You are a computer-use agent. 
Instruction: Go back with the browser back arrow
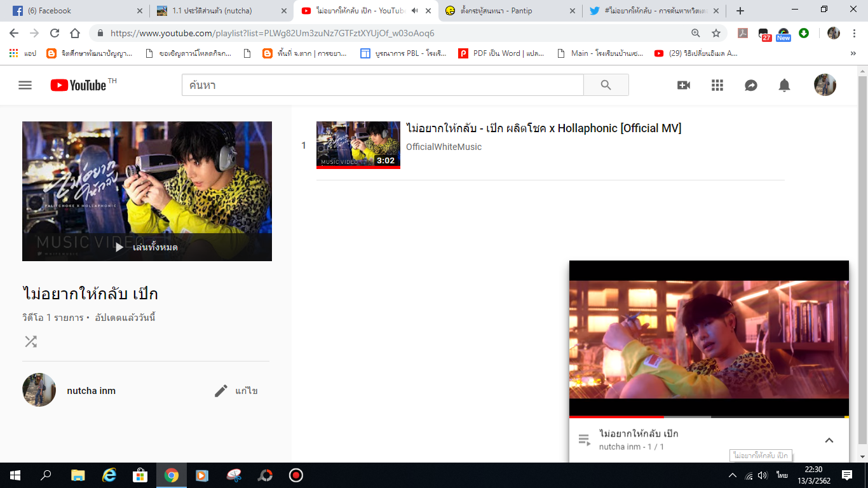tap(14, 33)
